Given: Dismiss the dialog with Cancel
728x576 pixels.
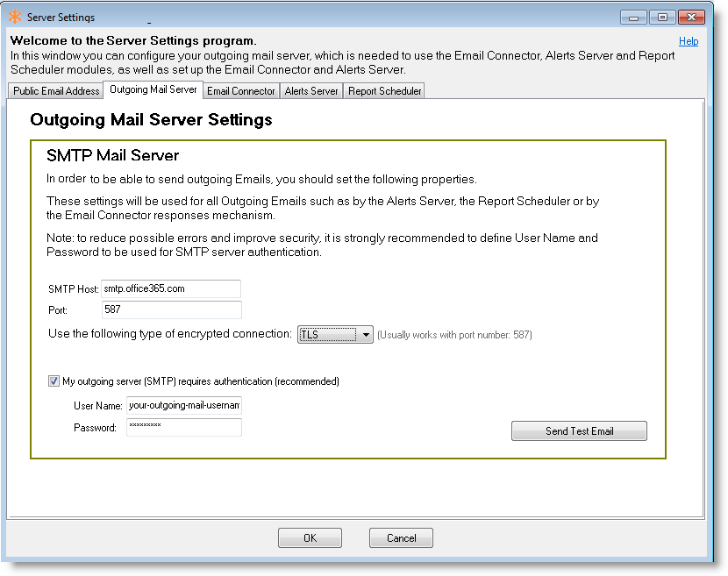Looking at the screenshot, I should 401,537.
